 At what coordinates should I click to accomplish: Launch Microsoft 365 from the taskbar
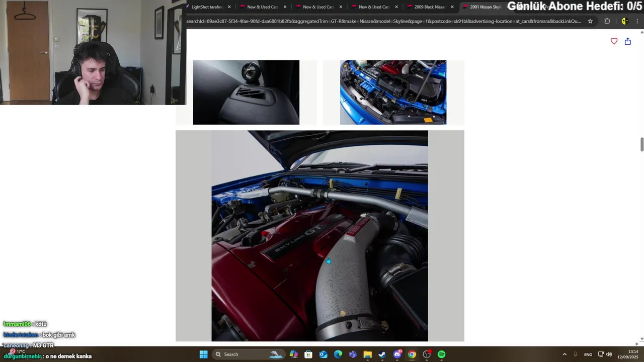(x=294, y=354)
